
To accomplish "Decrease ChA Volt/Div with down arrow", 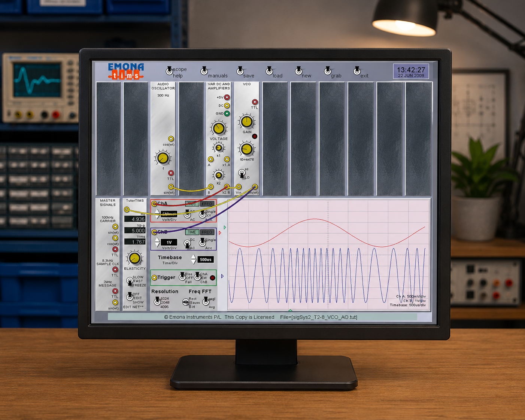I will click(x=157, y=217).
